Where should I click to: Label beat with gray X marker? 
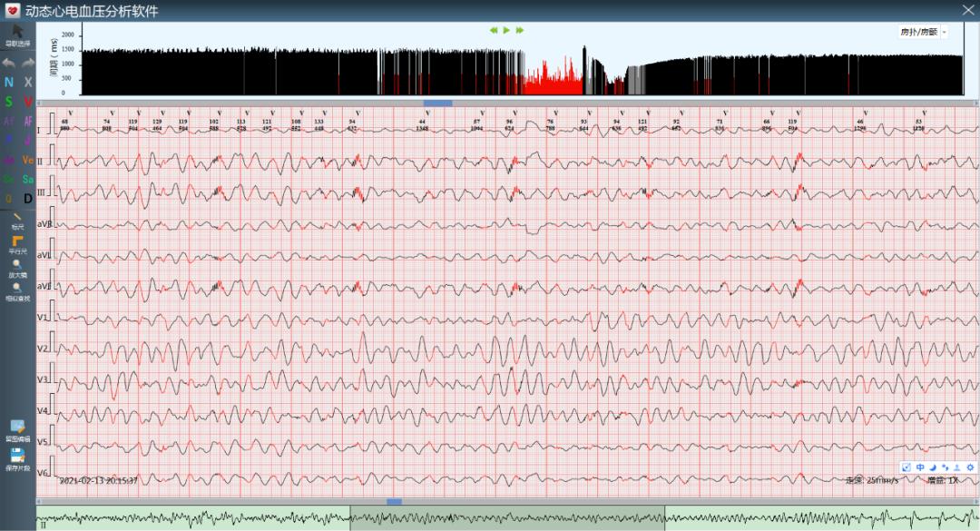(x=28, y=83)
